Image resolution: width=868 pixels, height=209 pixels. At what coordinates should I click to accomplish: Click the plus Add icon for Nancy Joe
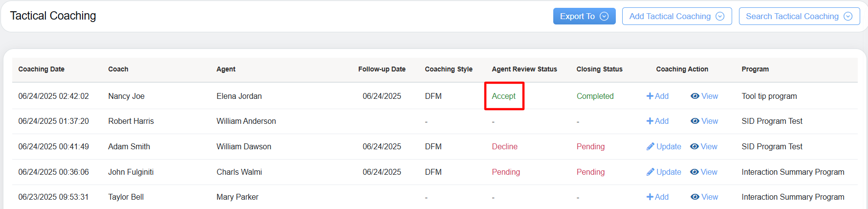[650, 96]
